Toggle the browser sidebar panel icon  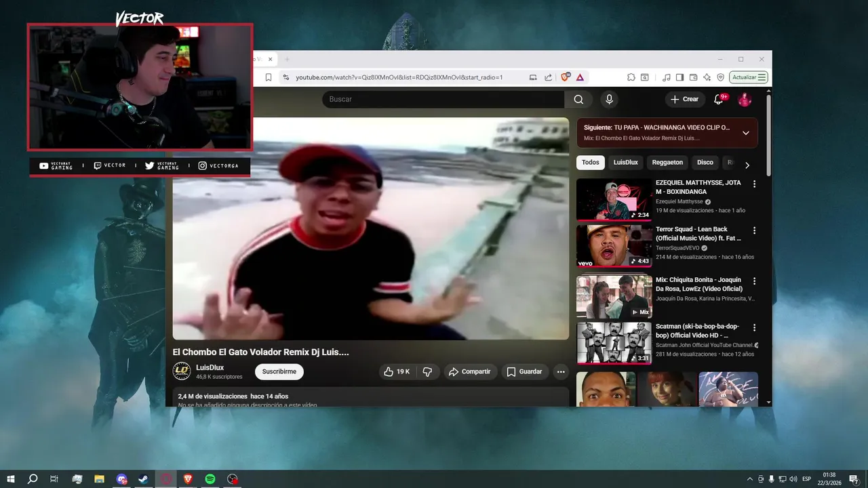(680, 77)
